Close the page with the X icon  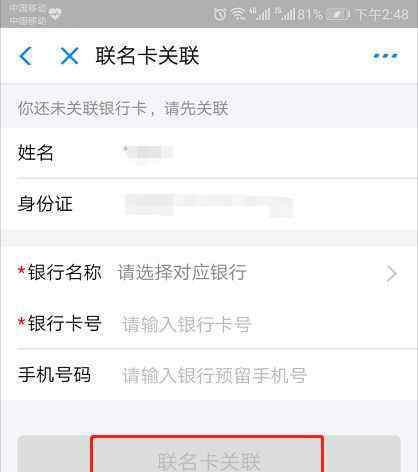pyautogui.click(x=69, y=56)
